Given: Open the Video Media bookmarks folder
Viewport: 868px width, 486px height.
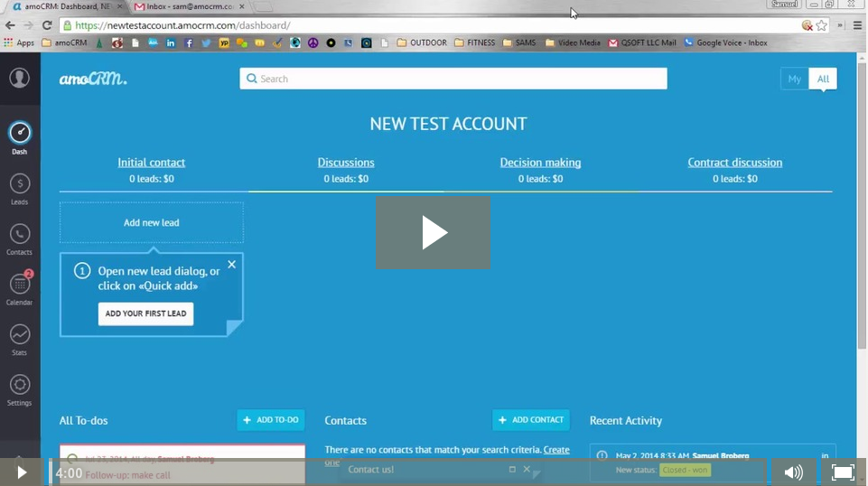Looking at the screenshot, I should (573, 42).
